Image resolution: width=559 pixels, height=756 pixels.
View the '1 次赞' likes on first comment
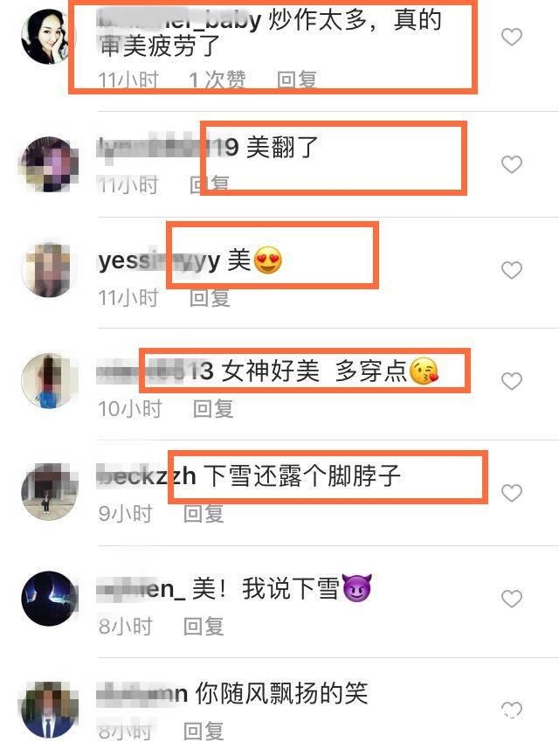tap(217, 80)
